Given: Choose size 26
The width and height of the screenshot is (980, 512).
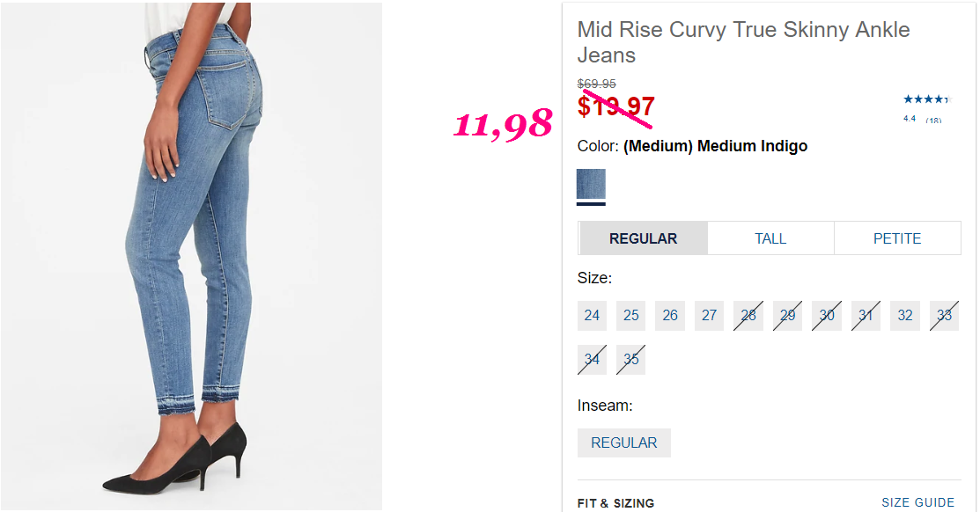Looking at the screenshot, I should pyautogui.click(x=670, y=315).
